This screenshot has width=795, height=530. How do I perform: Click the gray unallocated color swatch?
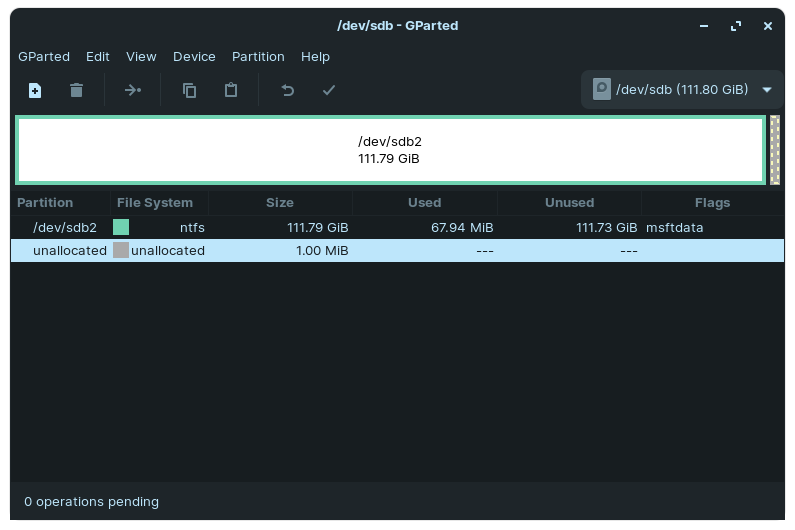pyautogui.click(x=121, y=250)
